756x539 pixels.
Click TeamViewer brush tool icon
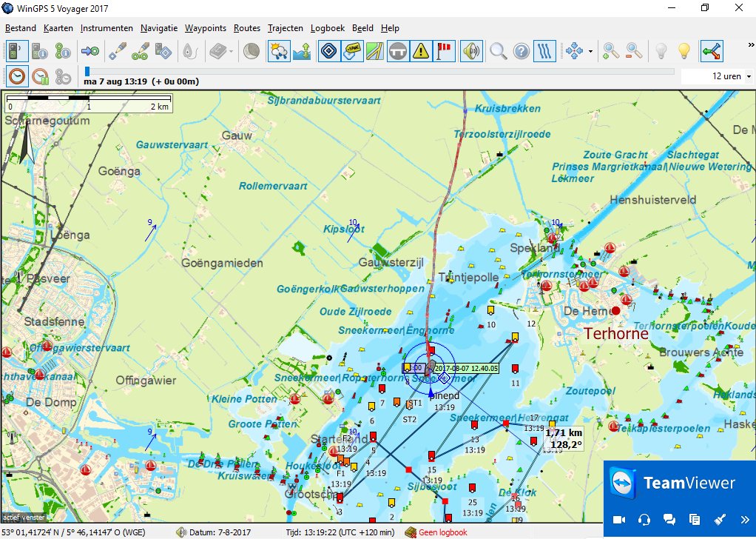(x=719, y=519)
